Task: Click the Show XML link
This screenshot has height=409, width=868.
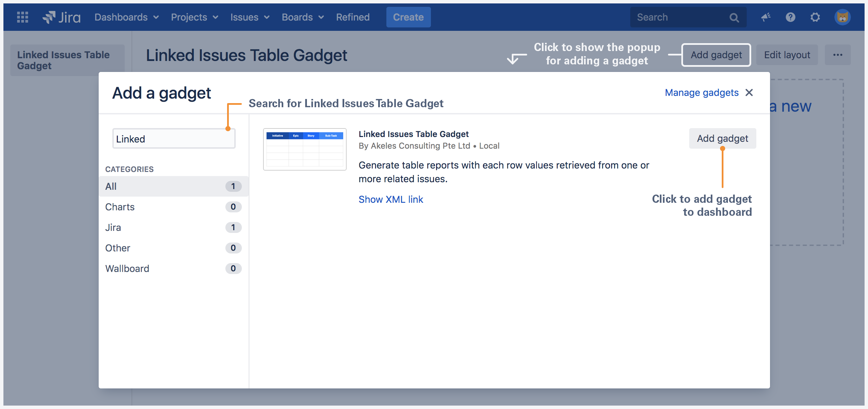Action: pyautogui.click(x=391, y=199)
